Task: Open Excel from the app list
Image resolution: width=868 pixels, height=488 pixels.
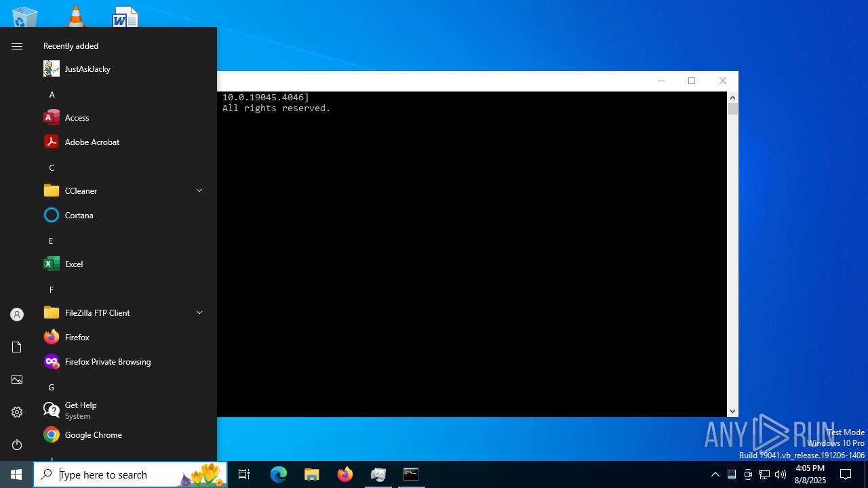Action: (x=125, y=264)
